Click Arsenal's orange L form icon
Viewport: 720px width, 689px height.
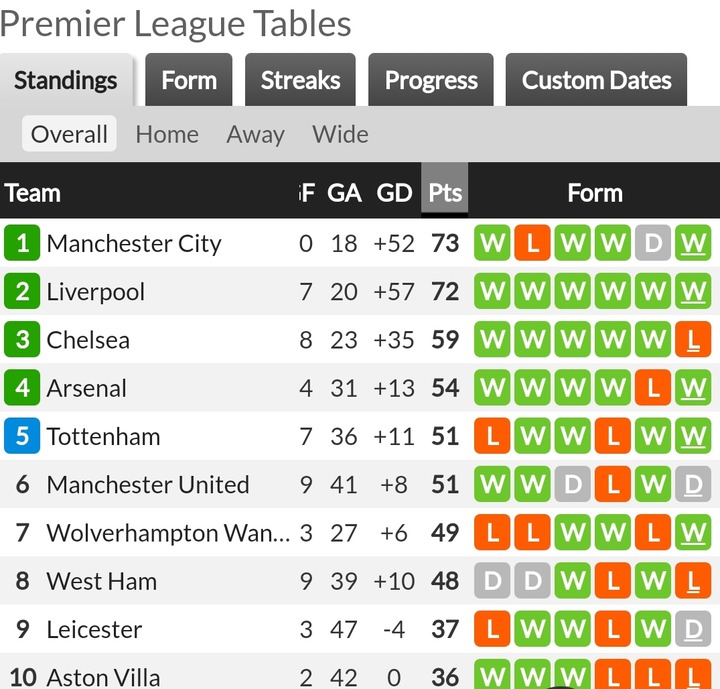click(x=653, y=388)
